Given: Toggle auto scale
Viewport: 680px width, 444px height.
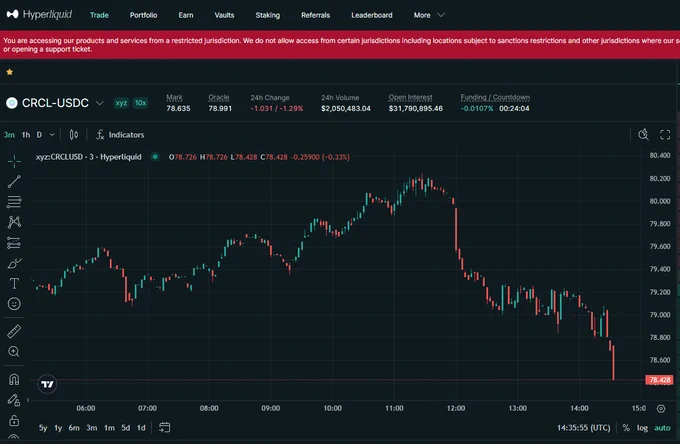Looking at the screenshot, I should (x=662, y=428).
